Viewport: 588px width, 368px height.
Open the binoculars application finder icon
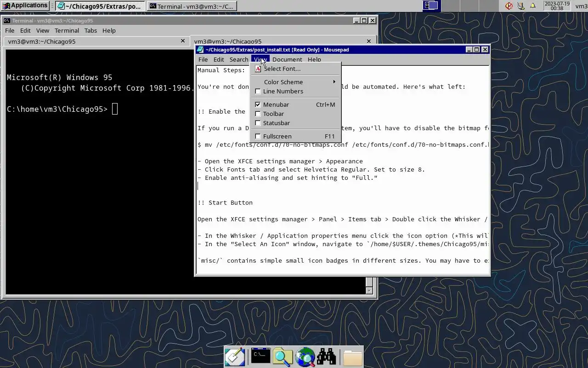[x=327, y=356]
